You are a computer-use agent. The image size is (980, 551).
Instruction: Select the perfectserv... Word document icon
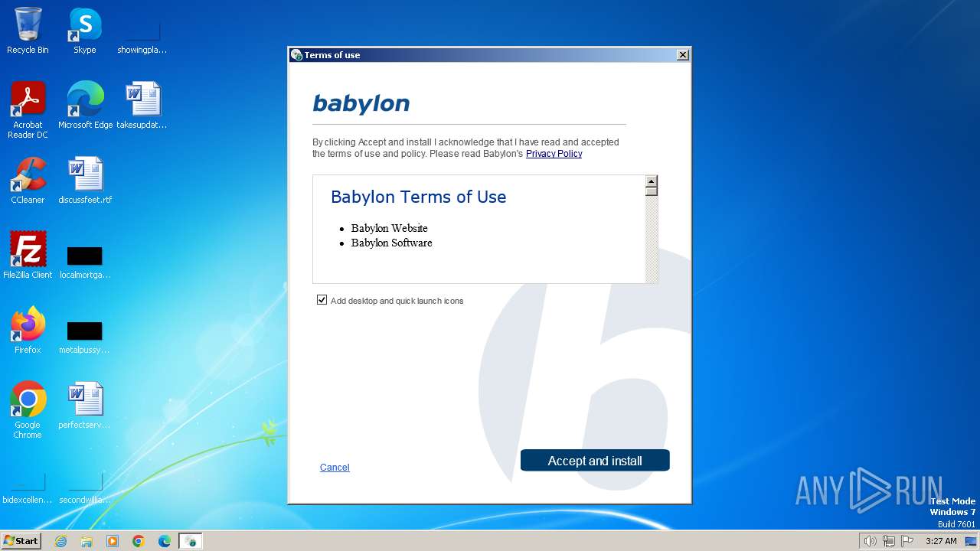(85, 405)
